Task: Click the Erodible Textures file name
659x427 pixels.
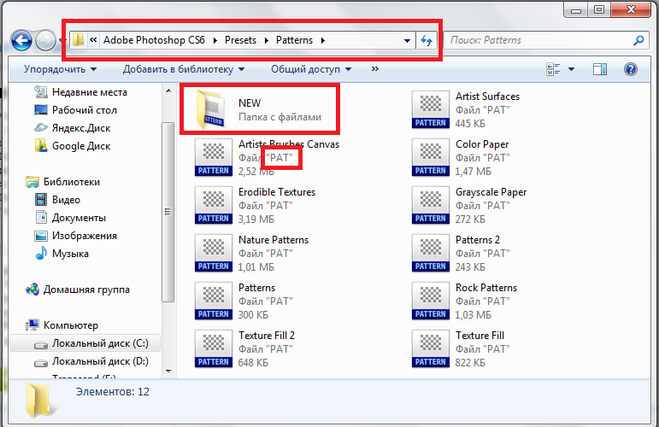Action: click(277, 192)
